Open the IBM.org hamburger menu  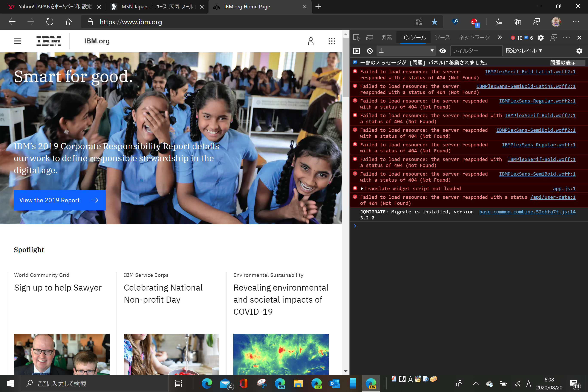tap(17, 41)
